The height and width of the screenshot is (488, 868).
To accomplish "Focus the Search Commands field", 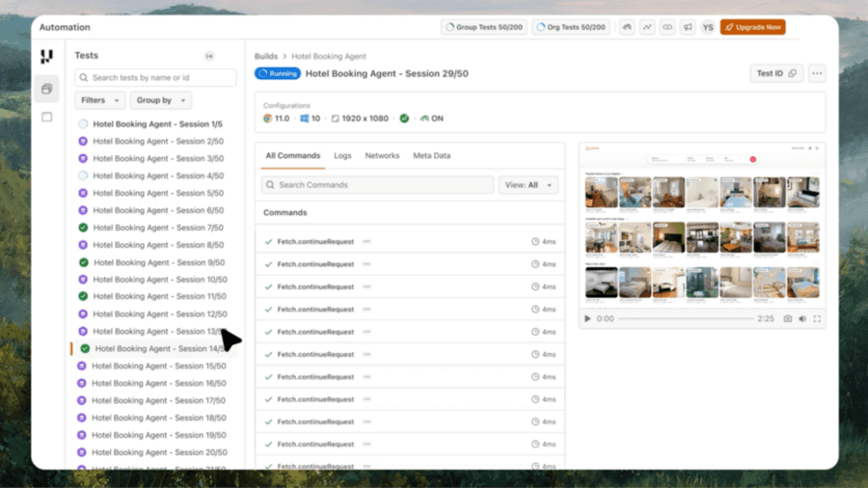I will pos(377,185).
